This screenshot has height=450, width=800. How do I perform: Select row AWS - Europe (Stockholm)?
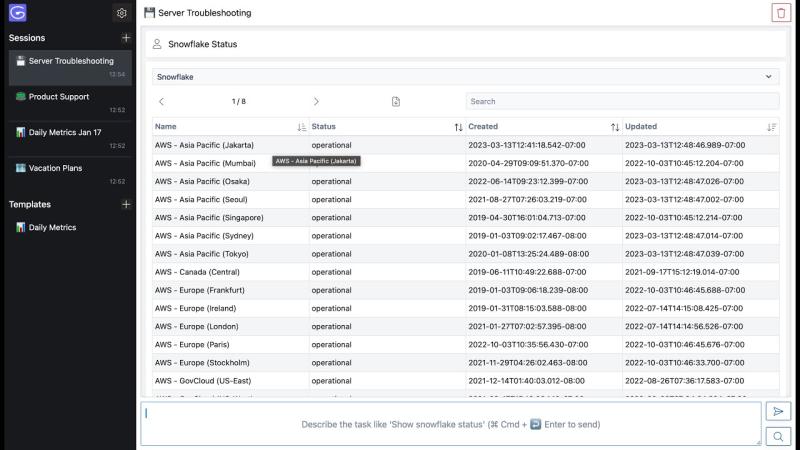tap(465, 363)
